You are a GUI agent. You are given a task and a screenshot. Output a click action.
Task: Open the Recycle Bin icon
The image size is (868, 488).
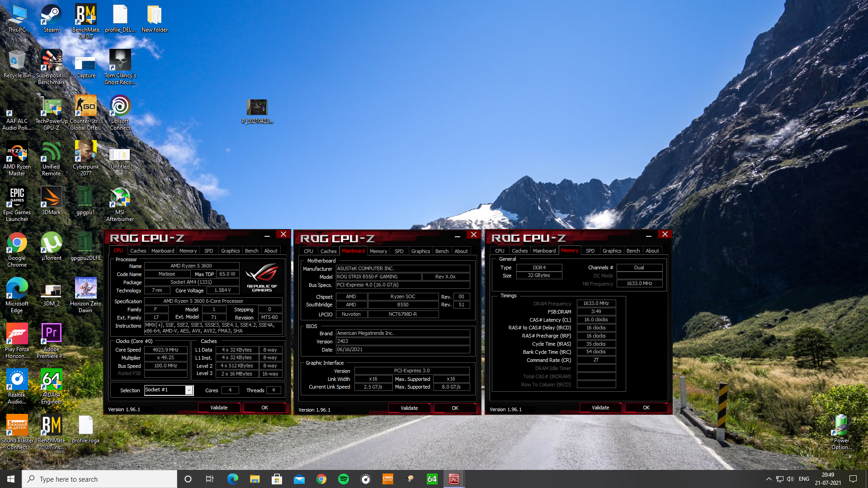[17, 64]
